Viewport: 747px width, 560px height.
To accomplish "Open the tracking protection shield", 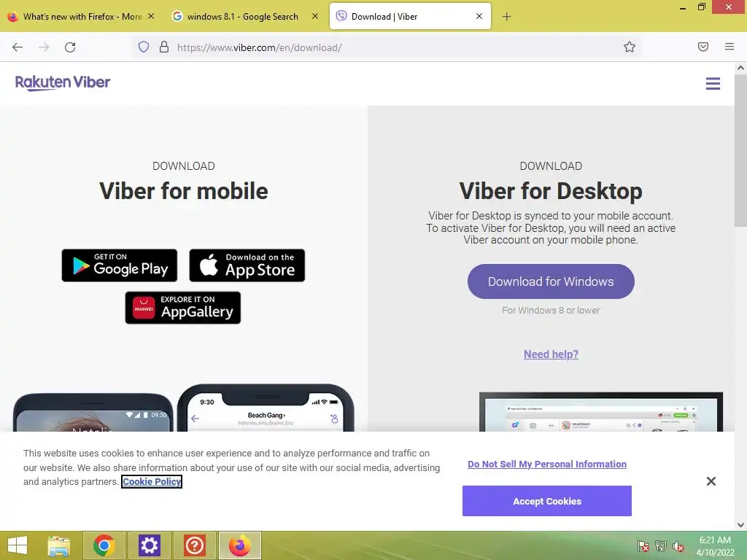I will (x=144, y=47).
